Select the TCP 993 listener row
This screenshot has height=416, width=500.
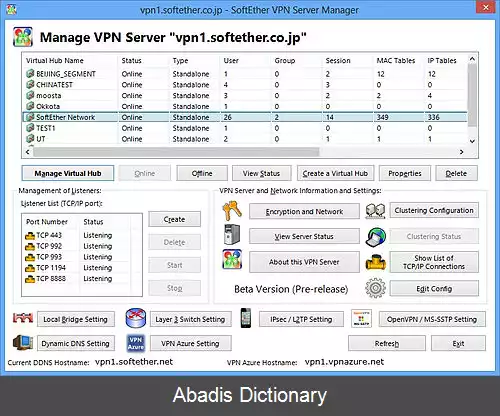click(77, 257)
